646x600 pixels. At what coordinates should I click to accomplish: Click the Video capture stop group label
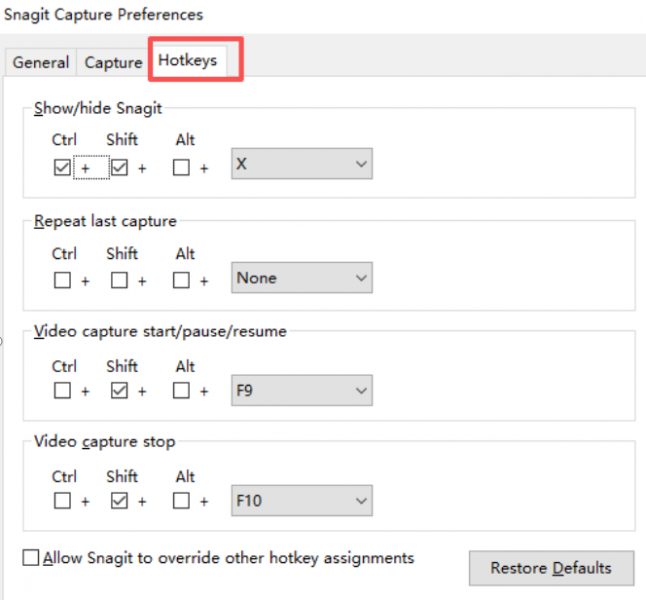point(104,442)
